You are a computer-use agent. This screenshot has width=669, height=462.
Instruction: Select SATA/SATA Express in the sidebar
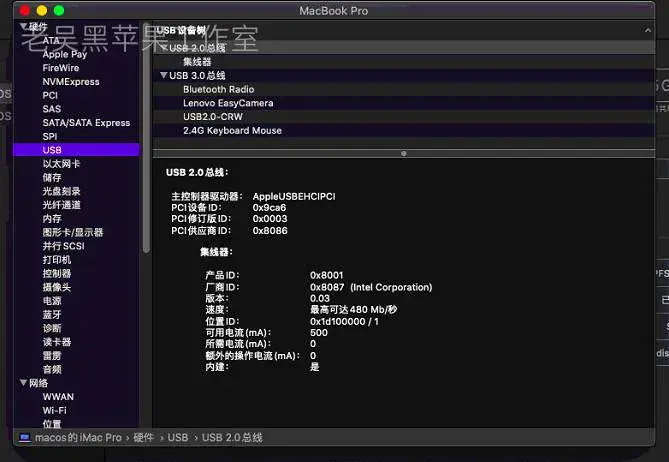[86, 123]
